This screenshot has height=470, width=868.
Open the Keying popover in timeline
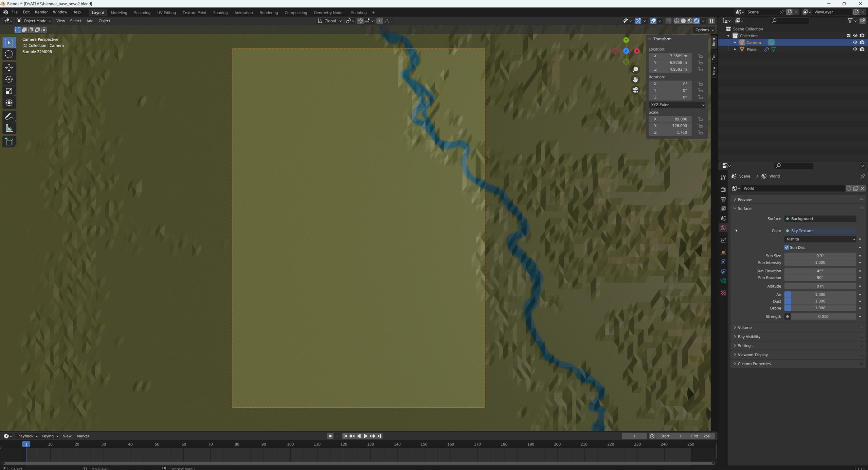pyautogui.click(x=50, y=436)
